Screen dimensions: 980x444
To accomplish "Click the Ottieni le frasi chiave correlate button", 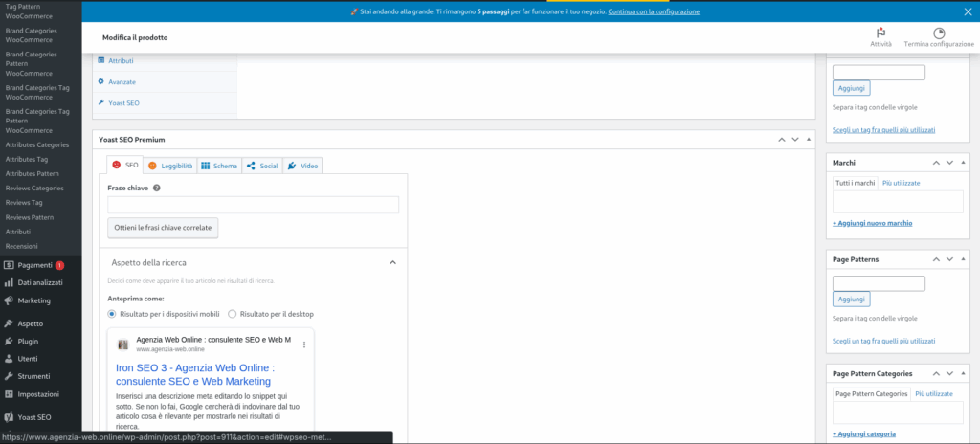I will (x=163, y=229).
